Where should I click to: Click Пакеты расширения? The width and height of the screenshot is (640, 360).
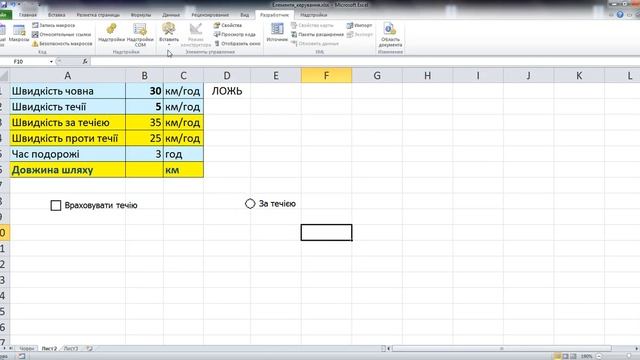(317, 34)
